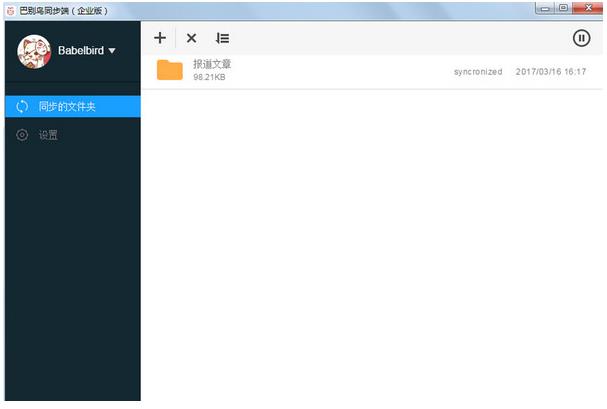Click the 2017/03/16 16:17 timestamp

[550, 71]
